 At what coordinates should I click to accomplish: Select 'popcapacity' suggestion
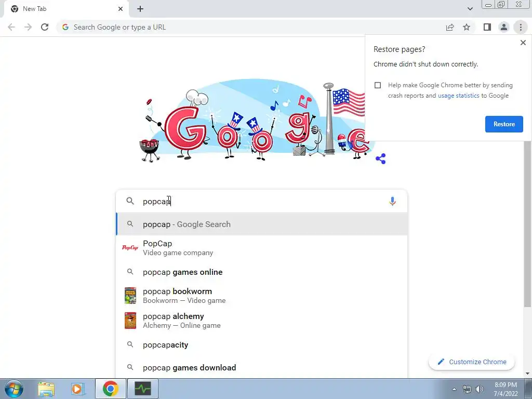(x=261, y=345)
